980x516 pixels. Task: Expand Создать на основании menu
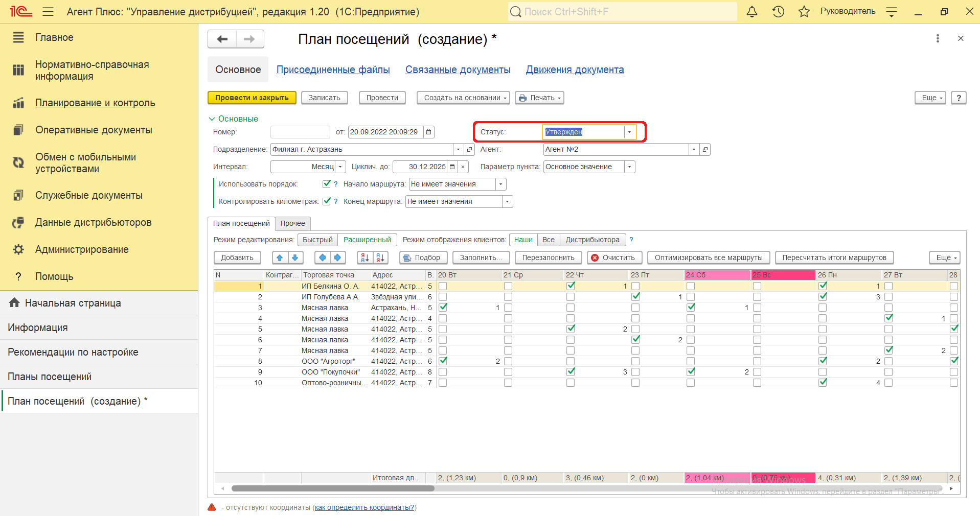pyautogui.click(x=463, y=98)
